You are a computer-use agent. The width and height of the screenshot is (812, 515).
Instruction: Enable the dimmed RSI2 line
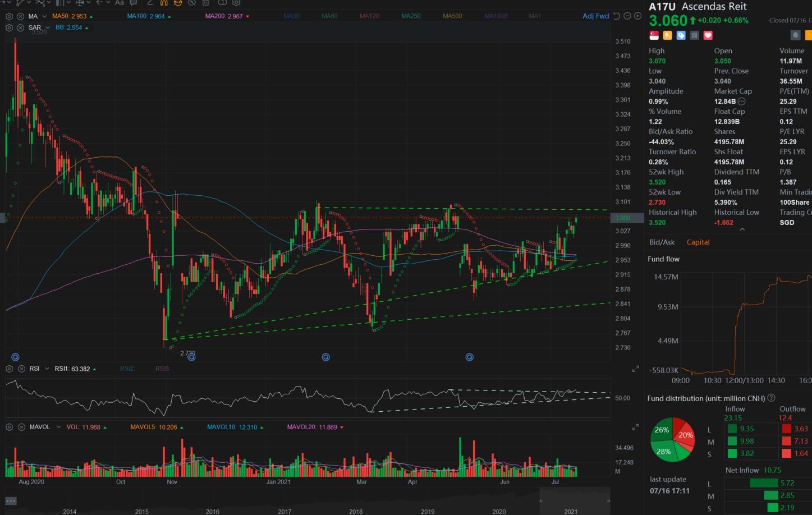127,369
